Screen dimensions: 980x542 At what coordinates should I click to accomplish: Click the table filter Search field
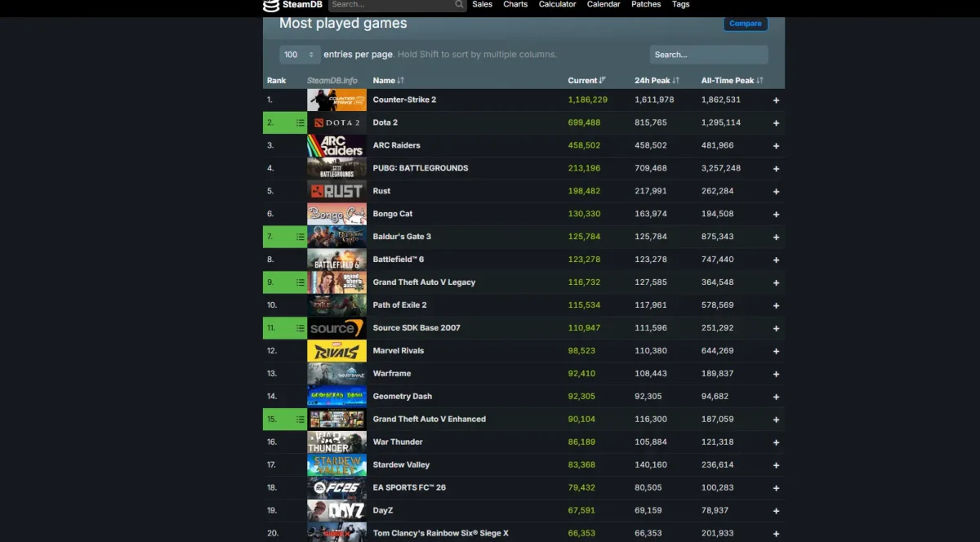pyautogui.click(x=707, y=54)
